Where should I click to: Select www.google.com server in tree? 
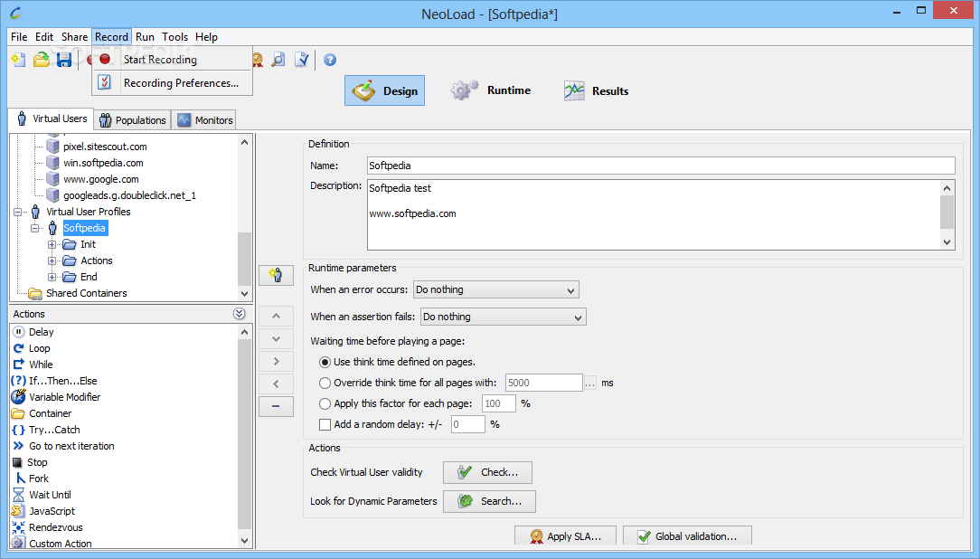(101, 179)
